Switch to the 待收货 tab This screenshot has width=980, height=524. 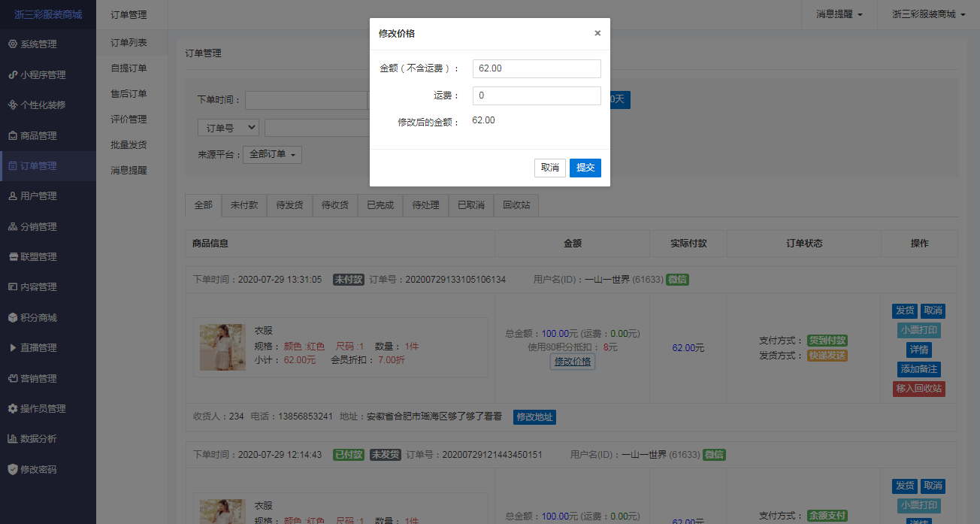click(x=335, y=205)
